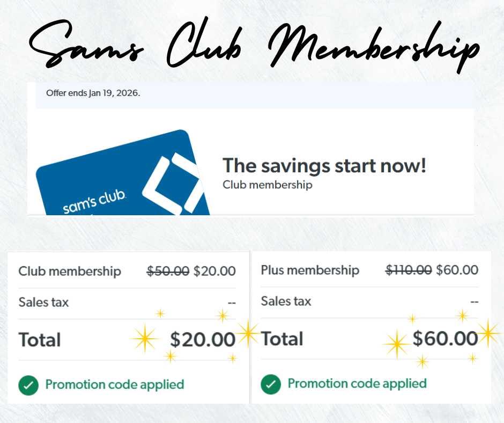Click the 'Offer ends Jan 19, 2026' banner text
504x423 pixels.
click(93, 93)
